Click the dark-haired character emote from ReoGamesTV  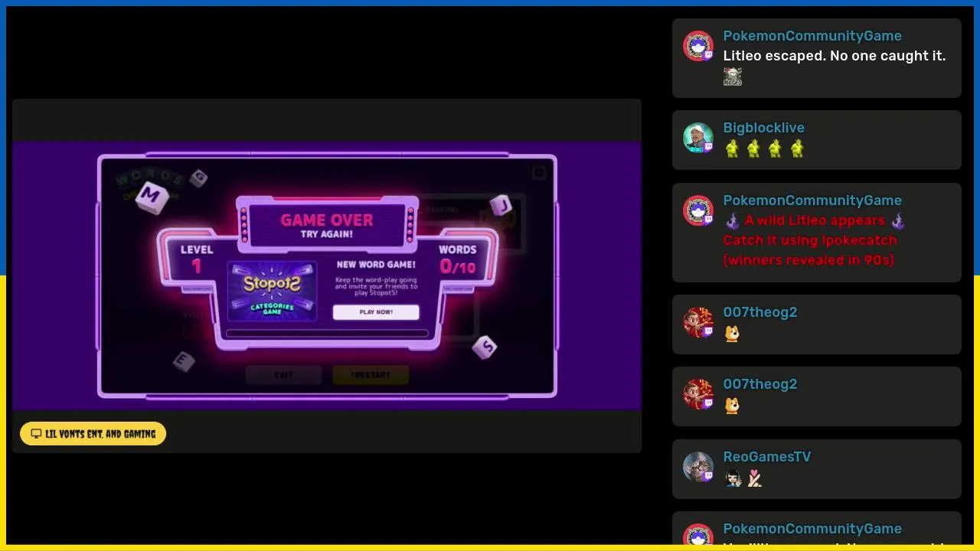[733, 479]
